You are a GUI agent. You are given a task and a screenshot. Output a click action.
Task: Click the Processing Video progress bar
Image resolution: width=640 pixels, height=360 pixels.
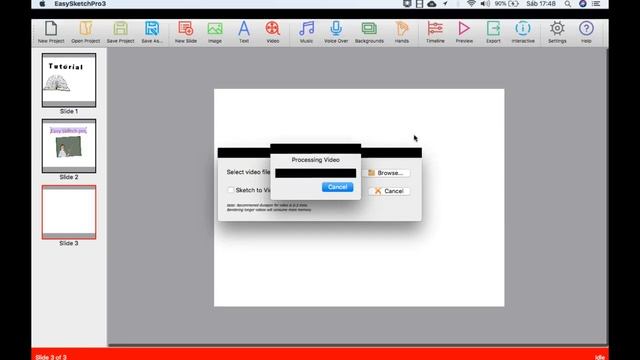316,173
